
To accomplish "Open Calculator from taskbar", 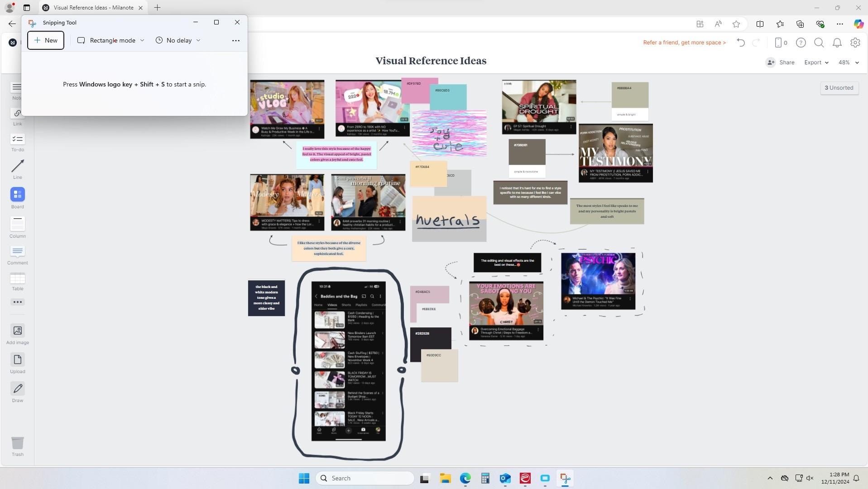I will 485,478.
